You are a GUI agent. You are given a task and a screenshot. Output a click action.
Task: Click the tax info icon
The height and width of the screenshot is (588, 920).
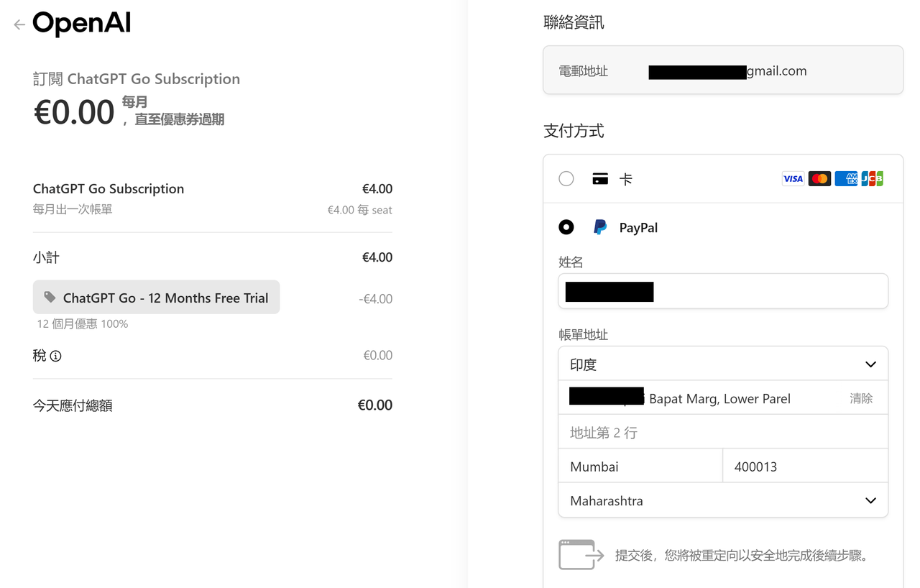[x=56, y=356]
